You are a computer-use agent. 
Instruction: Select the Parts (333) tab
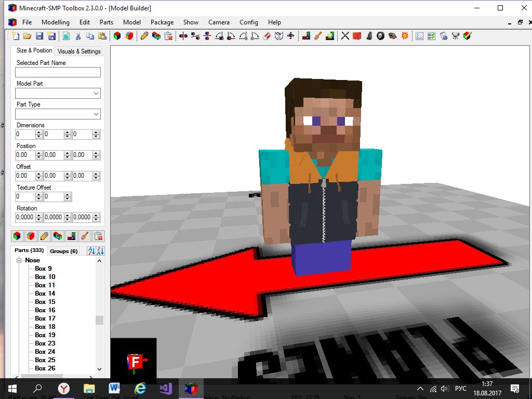pyautogui.click(x=29, y=250)
